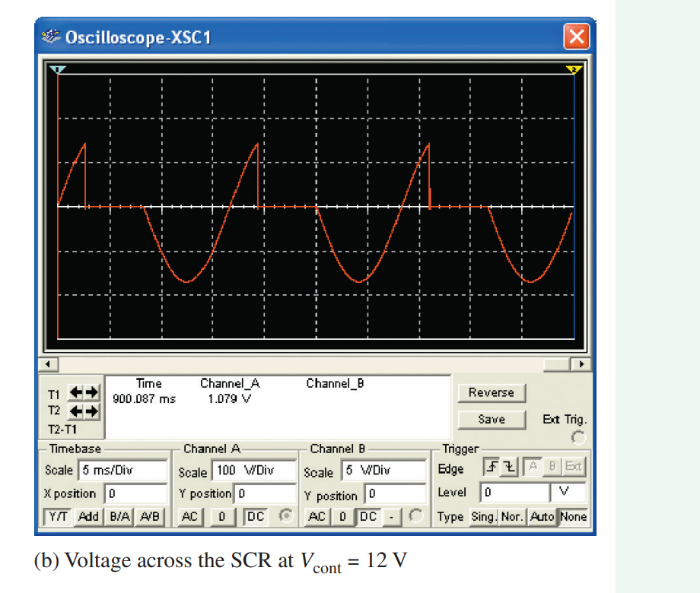Step cursor T2 left with arrow icon
This screenshot has height=593, width=700.
[77, 412]
